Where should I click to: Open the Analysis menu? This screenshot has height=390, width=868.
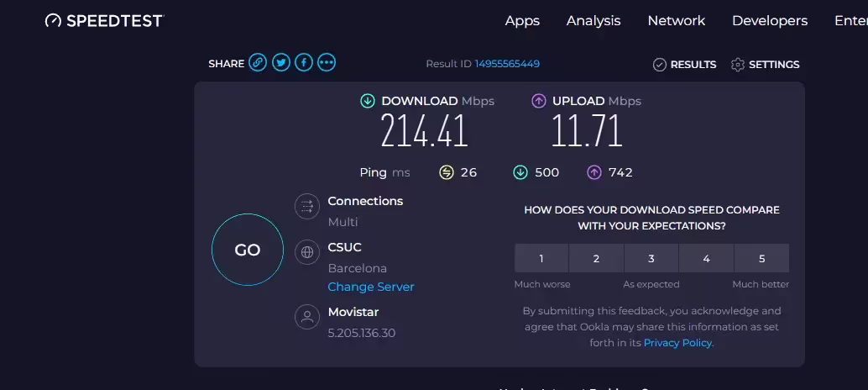pyautogui.click(x=593, y=21)
